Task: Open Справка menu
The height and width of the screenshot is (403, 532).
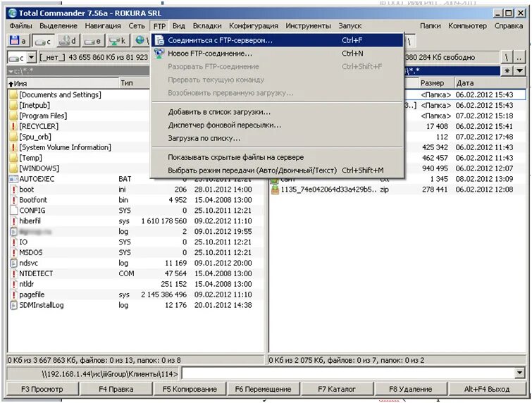Action: click(x=508, y=26)
